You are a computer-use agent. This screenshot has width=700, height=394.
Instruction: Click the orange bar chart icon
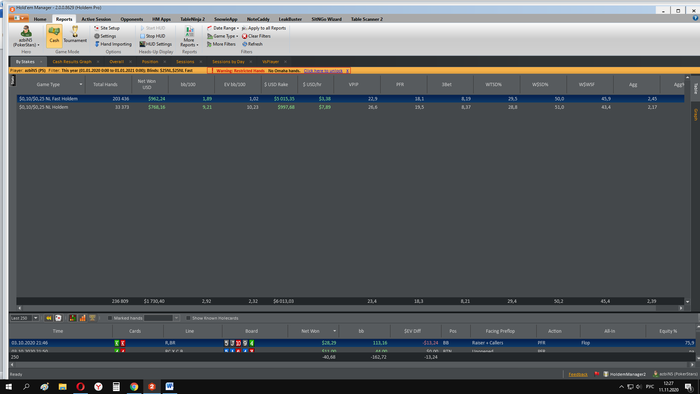tap(83, 318)
